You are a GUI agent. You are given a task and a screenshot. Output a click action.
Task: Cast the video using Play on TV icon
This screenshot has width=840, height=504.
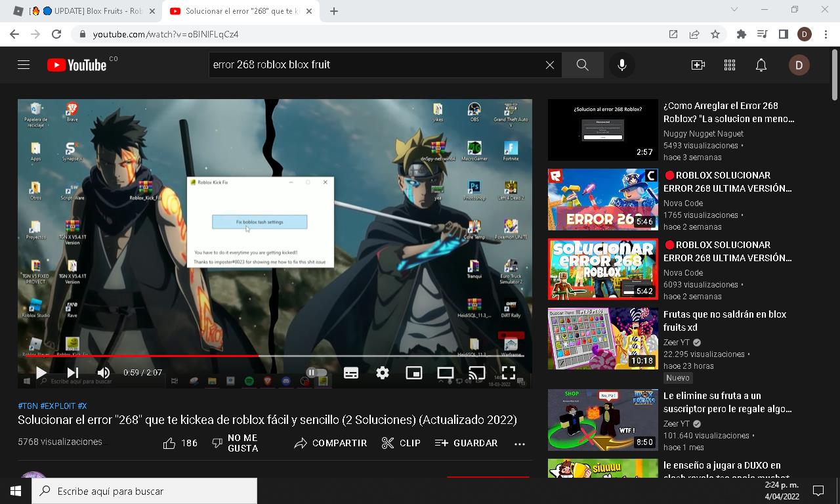[x=476, y=373]
